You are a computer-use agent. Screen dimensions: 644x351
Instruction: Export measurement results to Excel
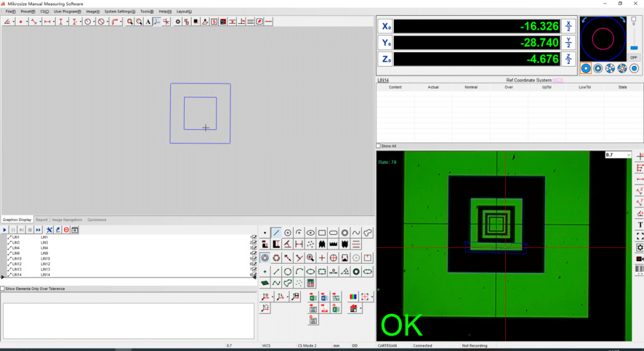tap(313, 297)
